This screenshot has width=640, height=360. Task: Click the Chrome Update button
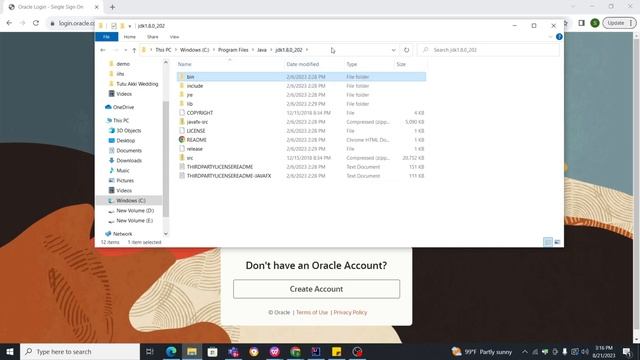[x=619, y=23]
